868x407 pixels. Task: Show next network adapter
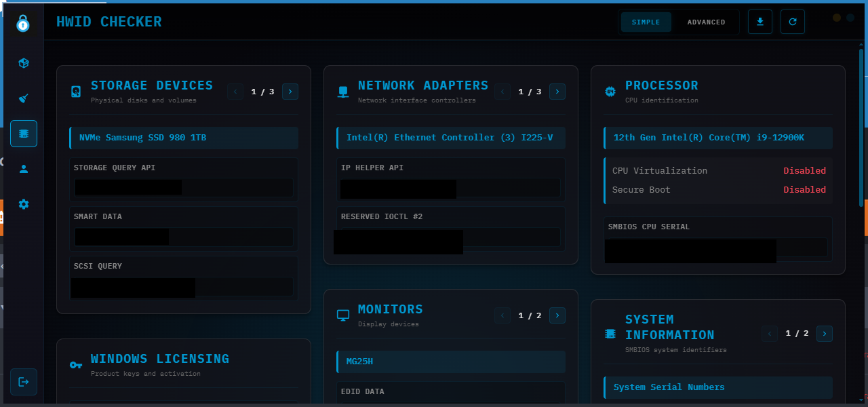click(557, 92)
